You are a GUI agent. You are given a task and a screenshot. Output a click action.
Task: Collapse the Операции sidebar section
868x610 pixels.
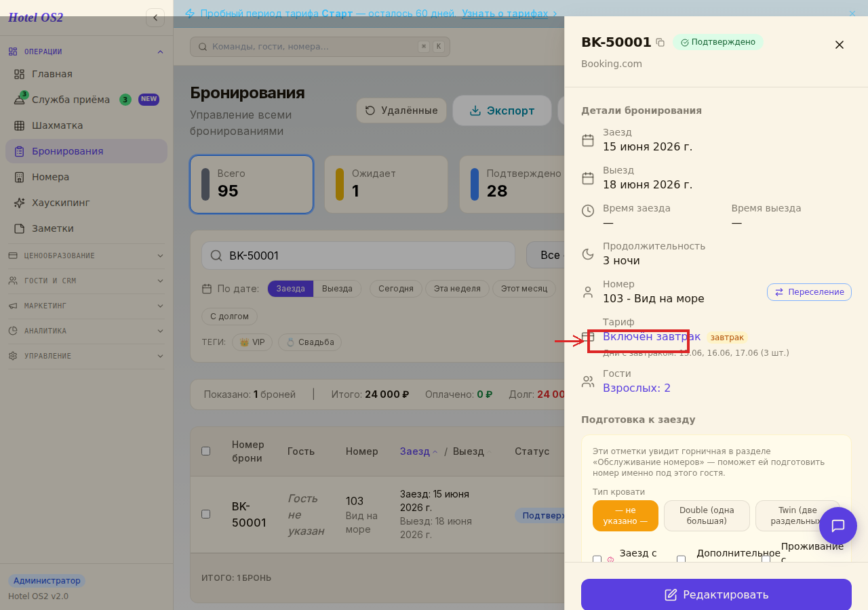tap(86, 52)
